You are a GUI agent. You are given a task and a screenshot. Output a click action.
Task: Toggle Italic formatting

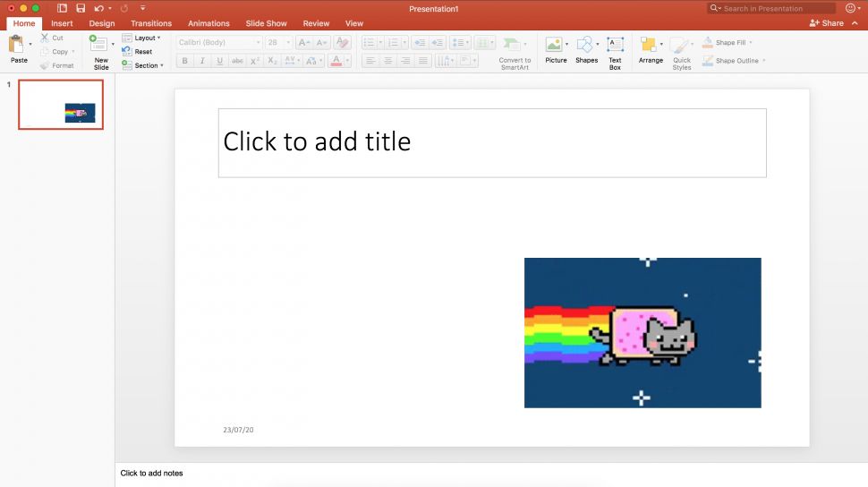pyautogui.click(x=202, y=61)
